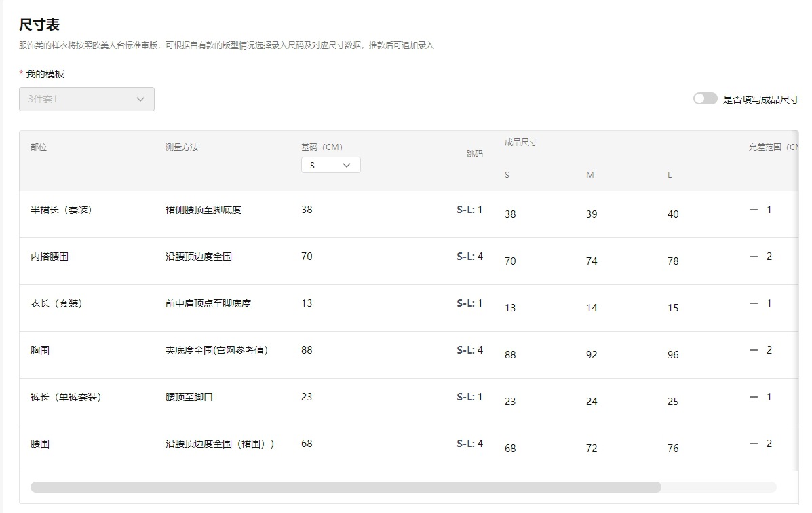Click the S-L: 1 grading value for 半裙长
812x513 pixels.
tap(469, 210)
